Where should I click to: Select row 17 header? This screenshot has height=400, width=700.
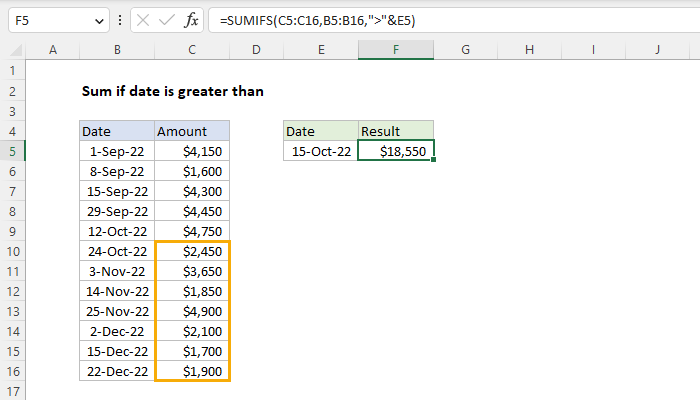coord(12,391)
